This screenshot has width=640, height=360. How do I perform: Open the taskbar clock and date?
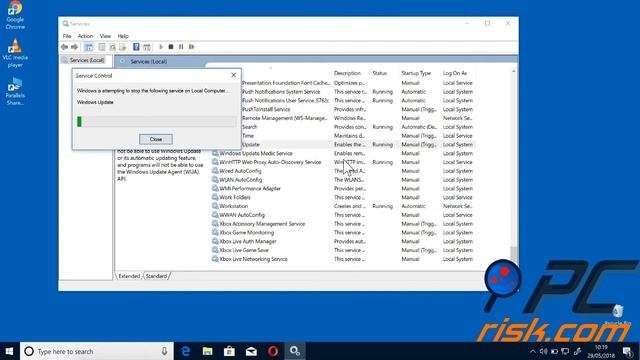(x=601, y=351)
